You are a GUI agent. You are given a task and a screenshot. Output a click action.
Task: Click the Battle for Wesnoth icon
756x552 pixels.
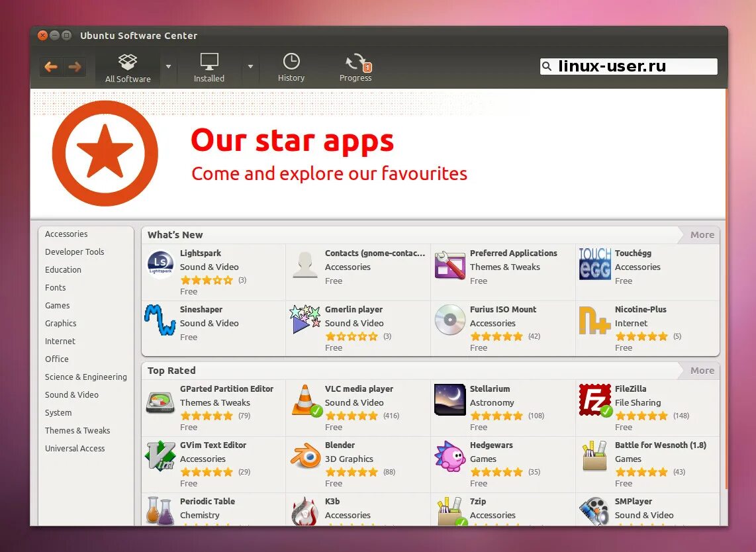coord(594,455)
